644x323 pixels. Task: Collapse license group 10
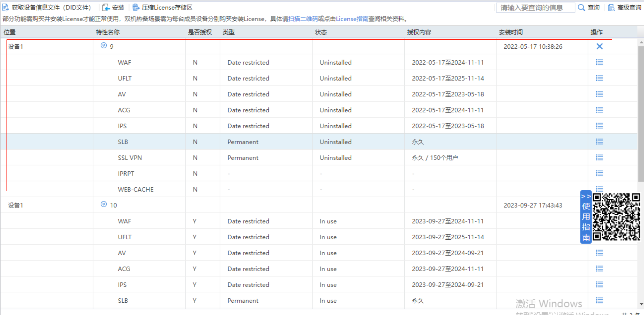(104, 204)
